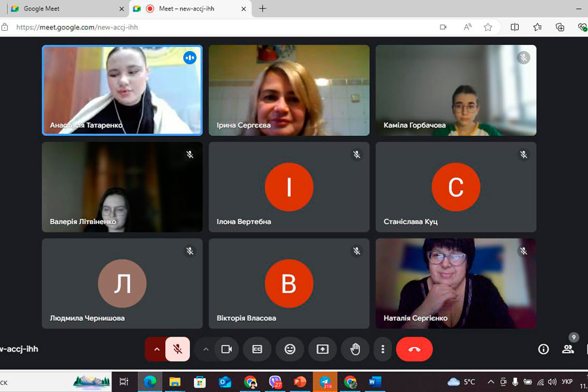The image size is (588, 392).
Task: Open Microsoft Store from taskbar
Action: [x=200, y=382]
